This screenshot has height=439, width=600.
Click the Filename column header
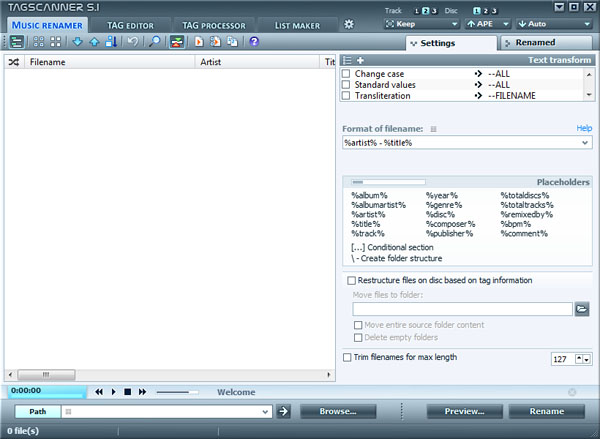(x=110, y=62)
